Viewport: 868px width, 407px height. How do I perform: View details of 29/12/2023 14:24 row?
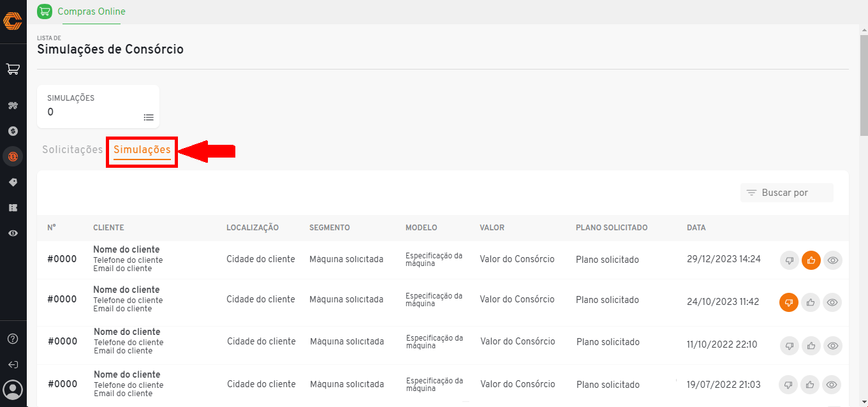pyautogui.click(x=833, y=260)
